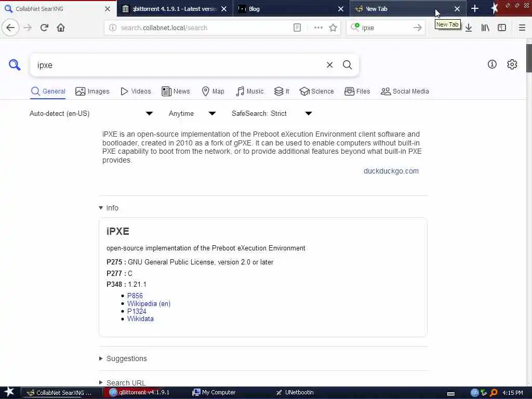
Task: Click the browser forward arrow
Action: tap(28, 28)
